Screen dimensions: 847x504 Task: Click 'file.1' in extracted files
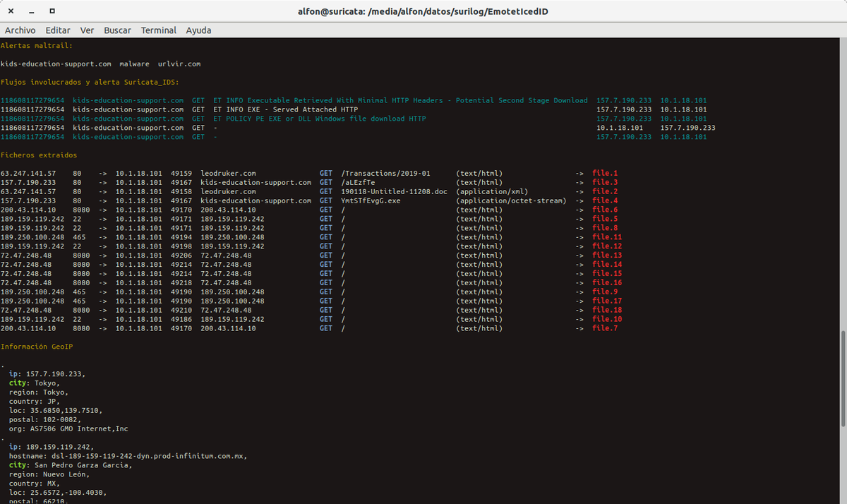(x=605, y=174)
